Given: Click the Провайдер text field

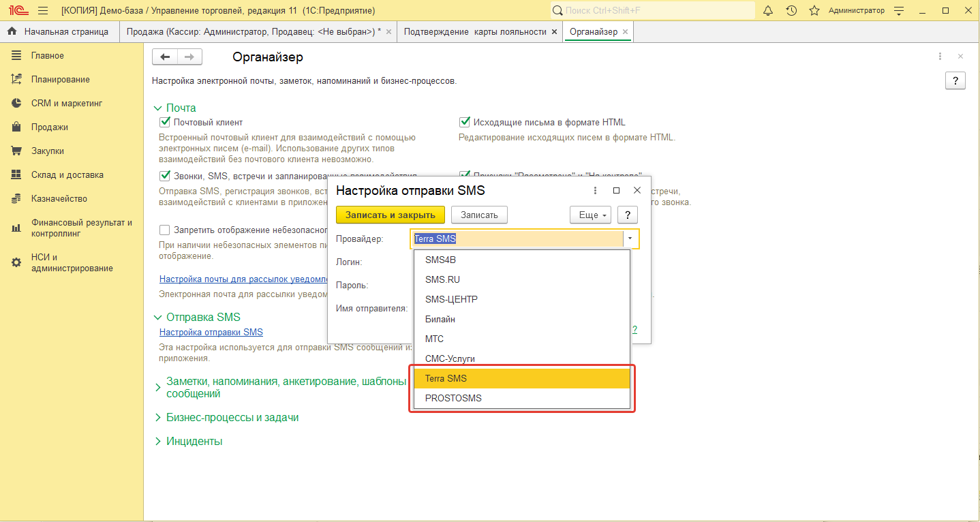Looking at the screenshot, I should (517, 239).
